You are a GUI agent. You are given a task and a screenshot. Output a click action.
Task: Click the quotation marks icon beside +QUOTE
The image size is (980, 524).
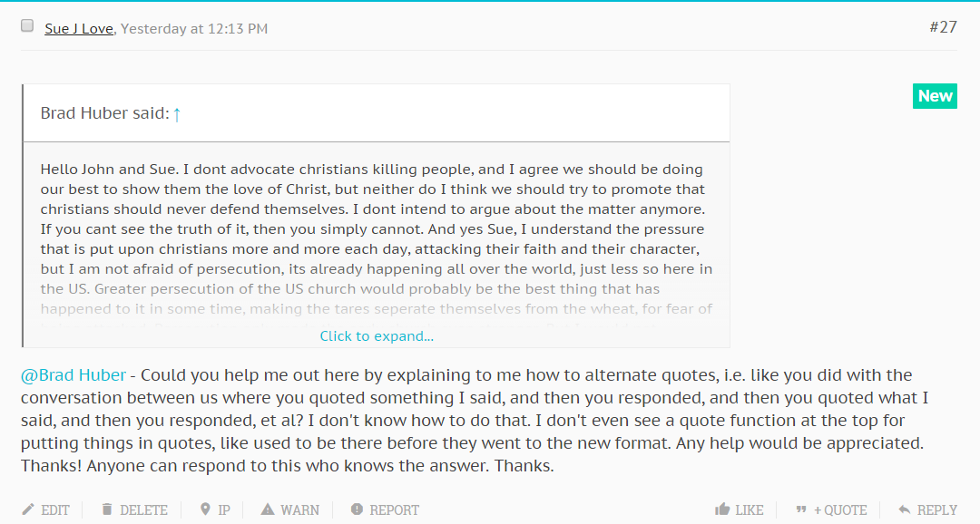801,509
